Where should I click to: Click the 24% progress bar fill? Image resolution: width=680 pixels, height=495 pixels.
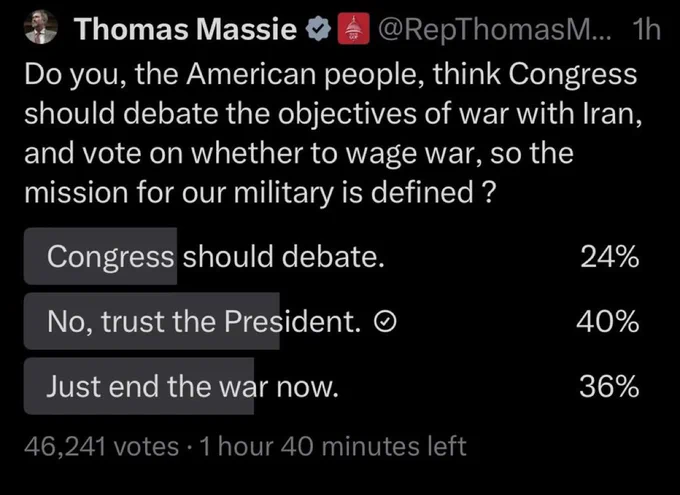(x=100, y=256)
